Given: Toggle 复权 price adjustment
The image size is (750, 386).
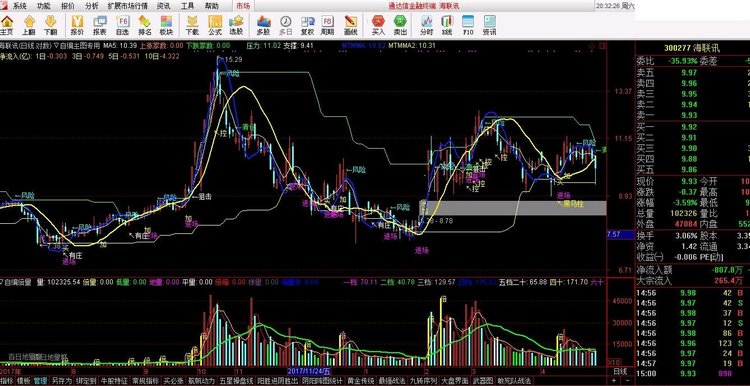Looking at the screenshot, I should [x=307, y=25].
